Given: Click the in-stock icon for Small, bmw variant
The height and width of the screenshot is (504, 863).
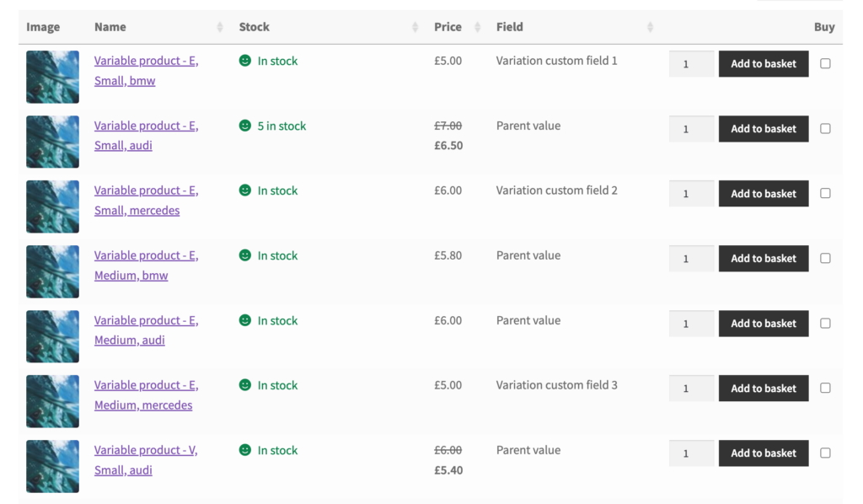Looking at the screenshot, I should (244, 61).
